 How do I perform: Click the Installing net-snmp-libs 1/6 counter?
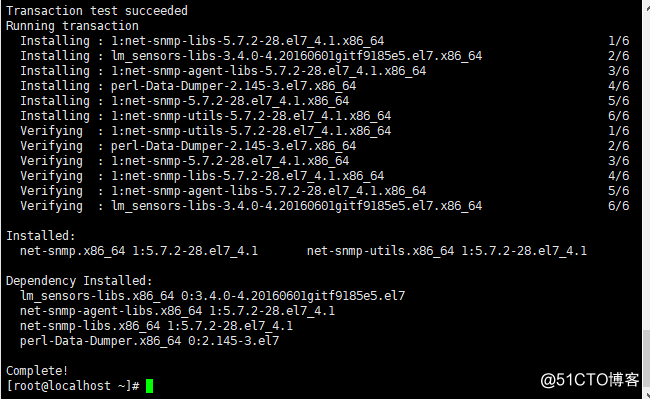coord(618,41)
